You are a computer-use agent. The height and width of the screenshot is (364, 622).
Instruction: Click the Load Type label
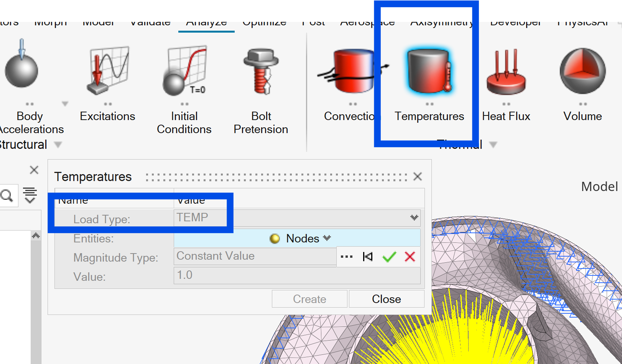[102, 219]
